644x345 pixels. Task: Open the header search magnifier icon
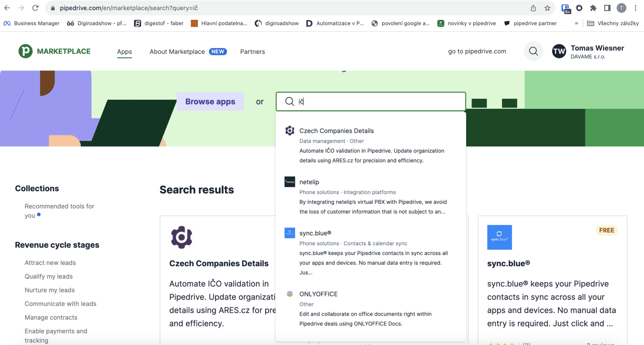[533, 51]
